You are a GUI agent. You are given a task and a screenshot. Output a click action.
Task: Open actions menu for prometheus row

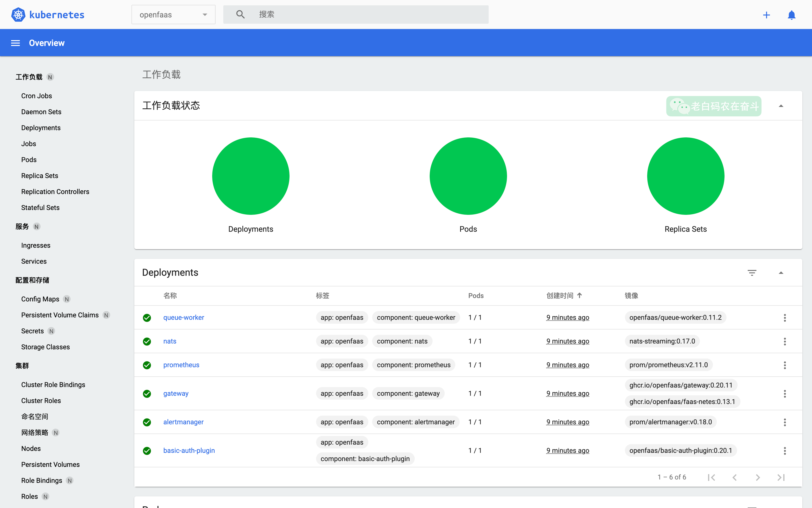(785, 365)
